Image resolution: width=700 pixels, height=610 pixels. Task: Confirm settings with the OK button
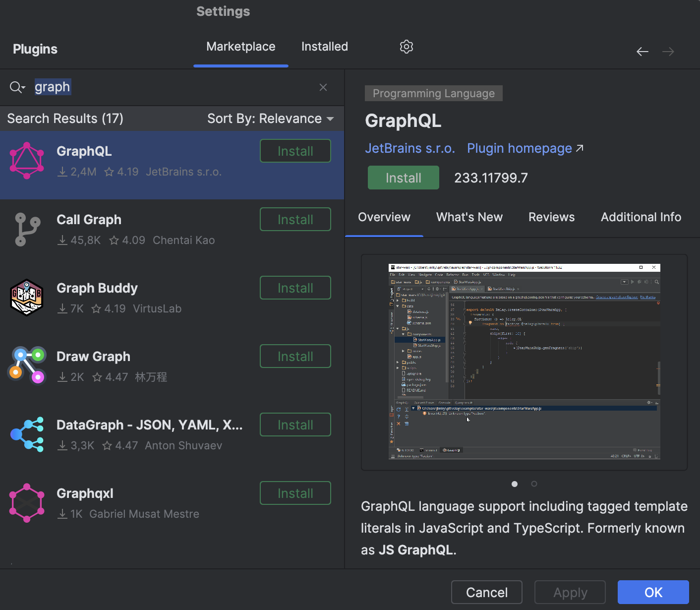click(653, 592)
